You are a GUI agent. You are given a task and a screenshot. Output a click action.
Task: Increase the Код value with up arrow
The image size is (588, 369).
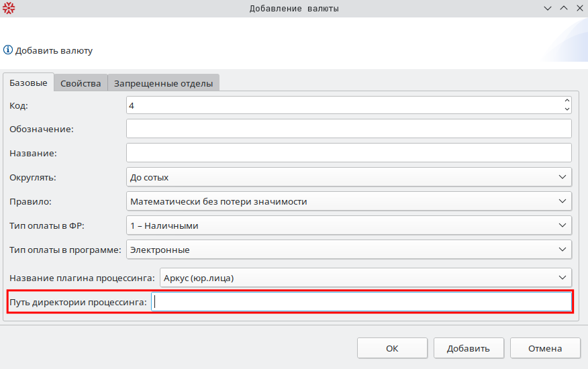[567, 101]
